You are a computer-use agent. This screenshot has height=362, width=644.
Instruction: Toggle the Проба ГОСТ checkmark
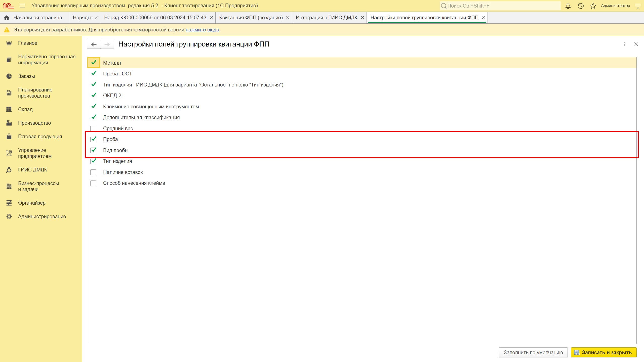click(94, 73)
